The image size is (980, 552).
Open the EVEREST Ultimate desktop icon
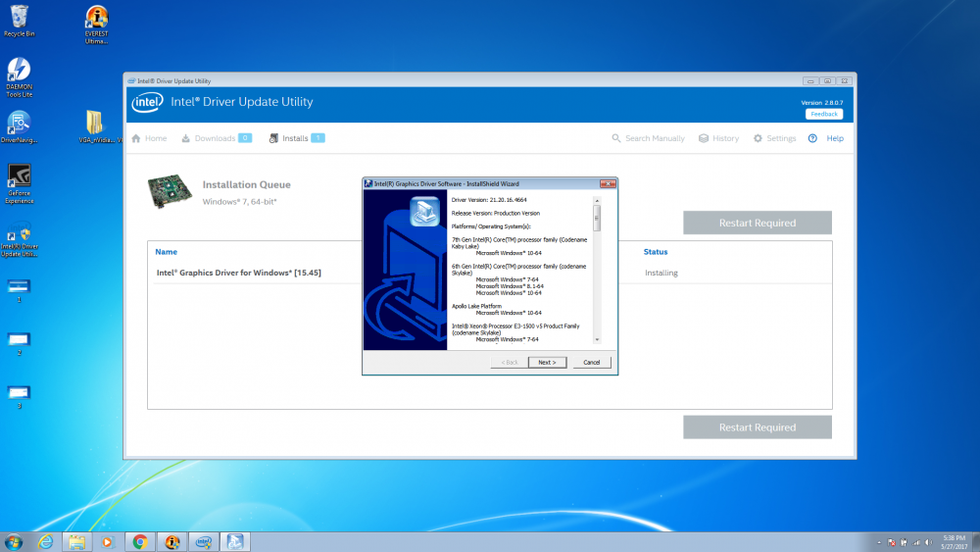(x=96, y=25)
